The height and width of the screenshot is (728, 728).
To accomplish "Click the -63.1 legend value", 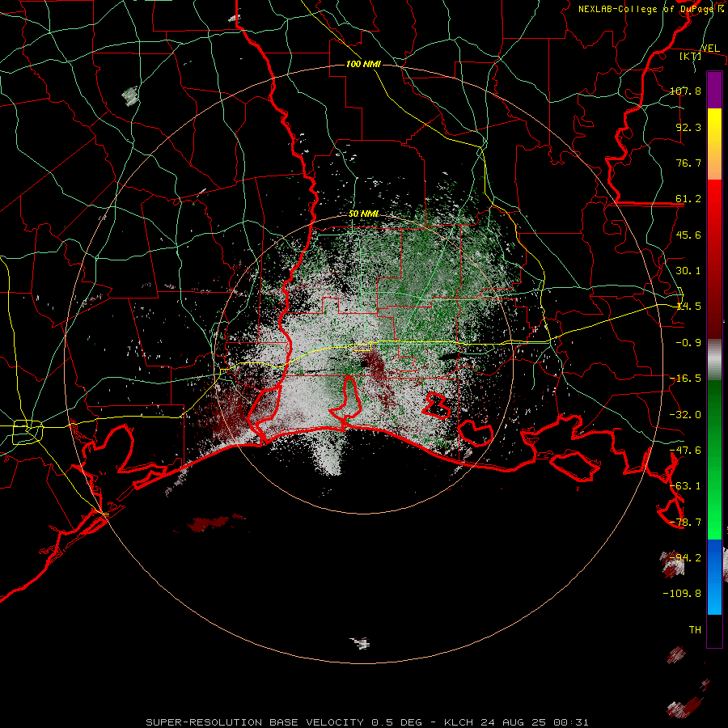I will coord(685,486).
